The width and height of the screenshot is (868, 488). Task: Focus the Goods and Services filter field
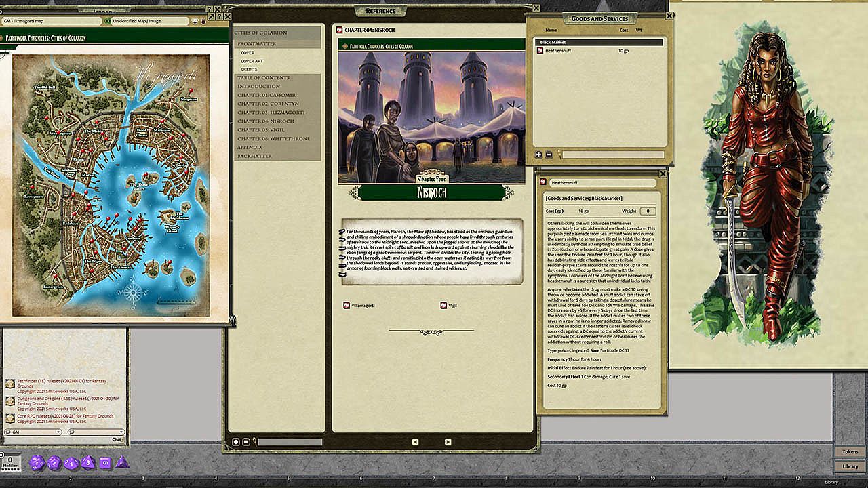click(612, 155)
